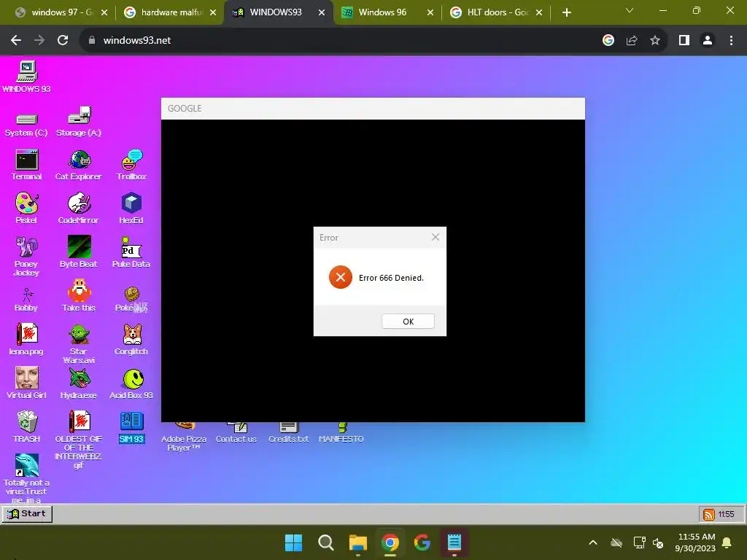Open a new browser tab
Screen dimensions: 747x560
click(x=566, y=12)
